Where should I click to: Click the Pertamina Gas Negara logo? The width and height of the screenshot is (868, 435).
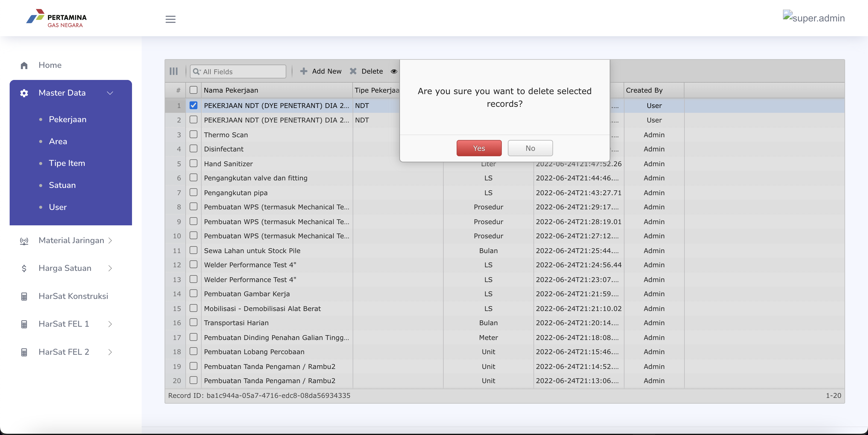(x=56, y=18)
